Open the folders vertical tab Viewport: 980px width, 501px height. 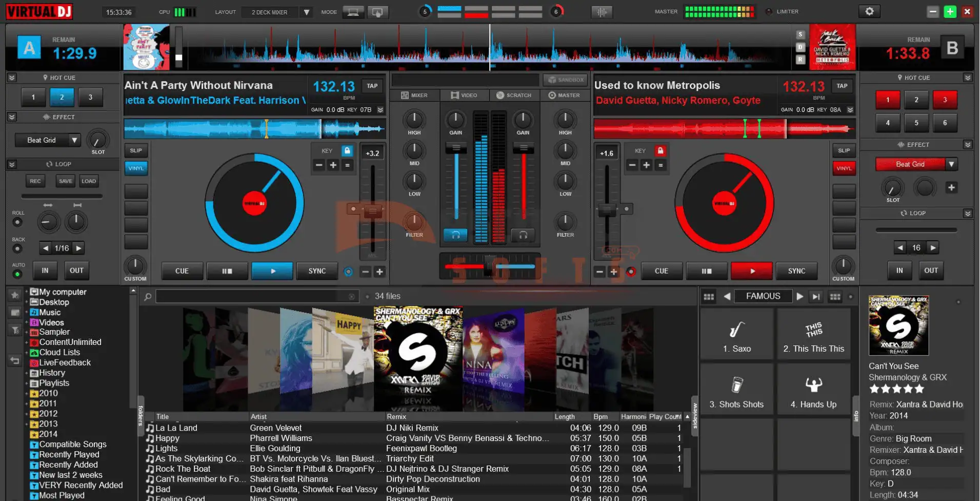click(x=141, y=416)
